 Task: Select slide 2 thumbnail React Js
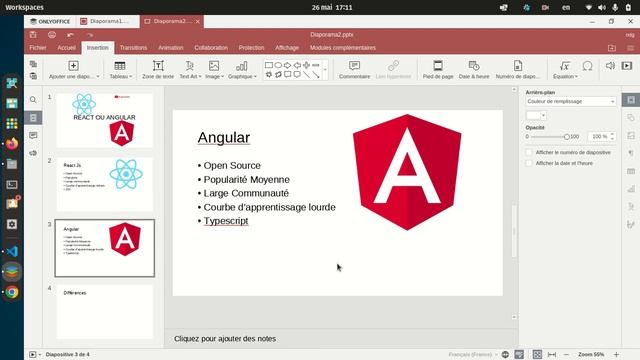coord(104,184)
